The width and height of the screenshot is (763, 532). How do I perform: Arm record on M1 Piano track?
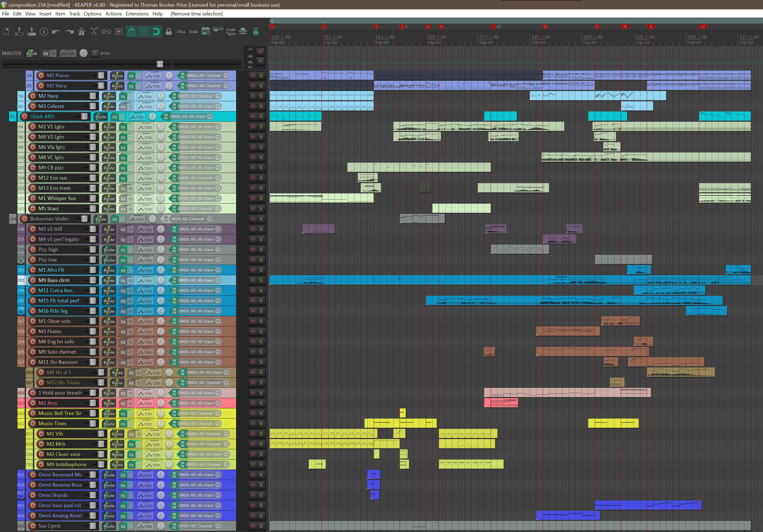41,76
